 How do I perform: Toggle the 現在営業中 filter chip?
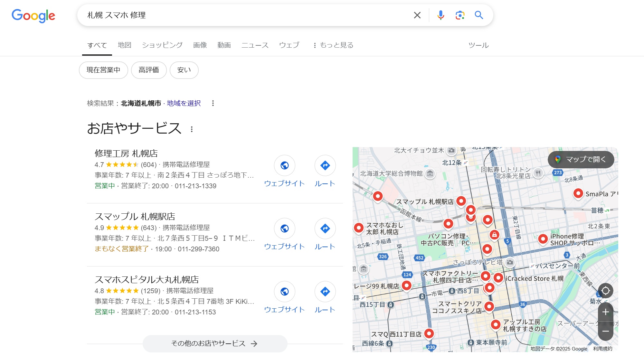pos(103,70)
